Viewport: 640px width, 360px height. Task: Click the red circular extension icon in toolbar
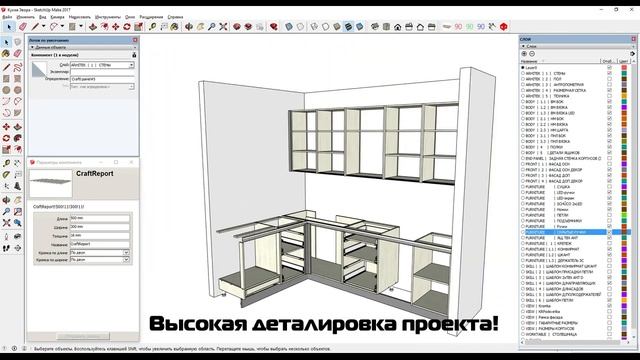(x=504, y=27)
